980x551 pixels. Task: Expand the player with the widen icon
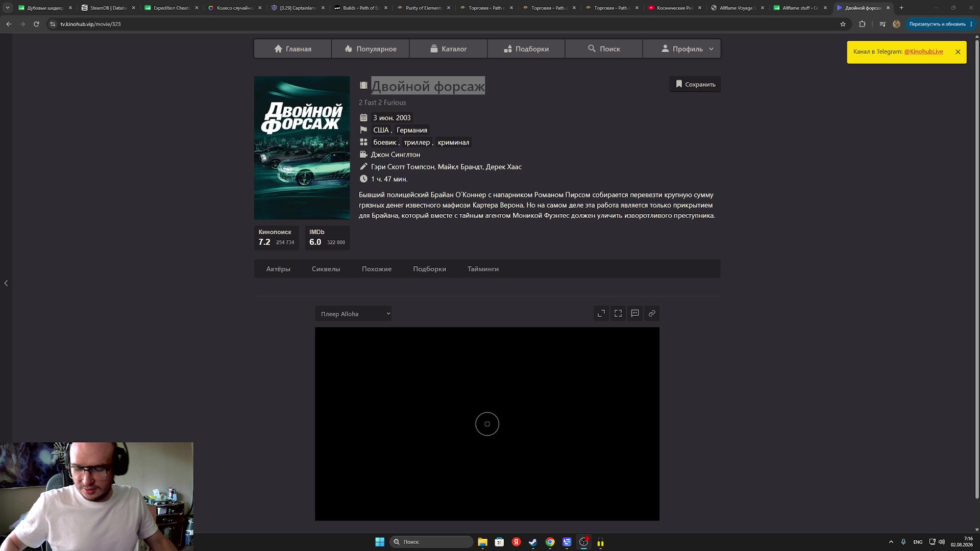(x=601, y=313)
